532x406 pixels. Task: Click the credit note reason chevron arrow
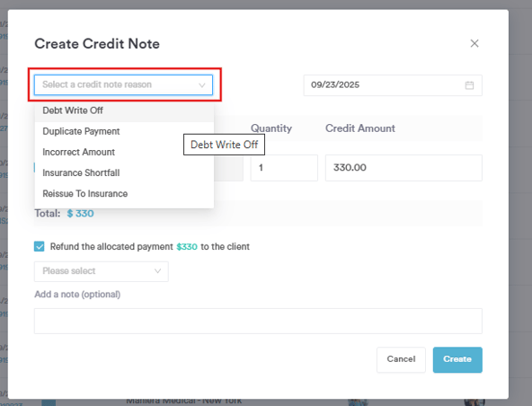pos(202,85)
